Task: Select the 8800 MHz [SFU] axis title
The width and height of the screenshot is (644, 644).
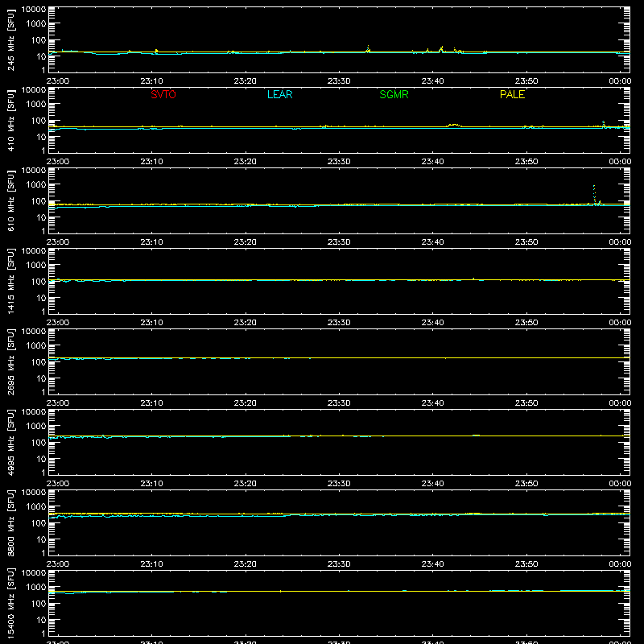Action: point(10,522)
